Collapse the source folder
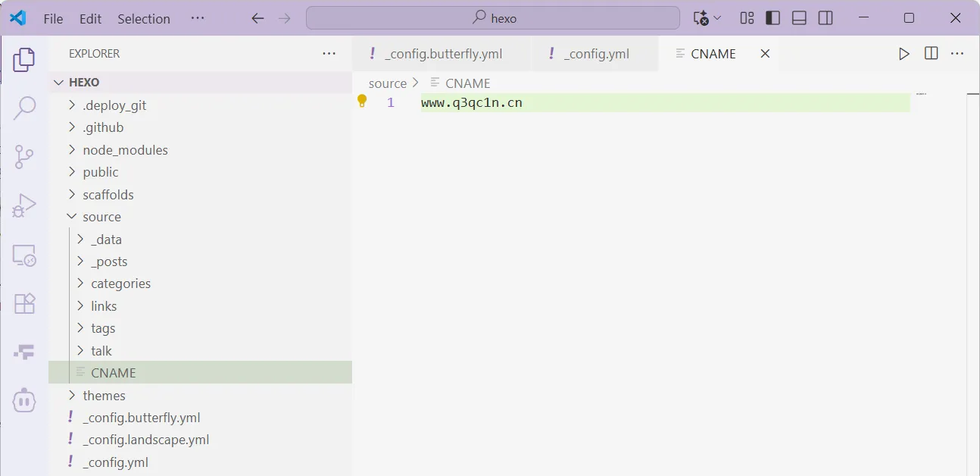The width and height of the screenshot is (980, 476). [101, 217]
